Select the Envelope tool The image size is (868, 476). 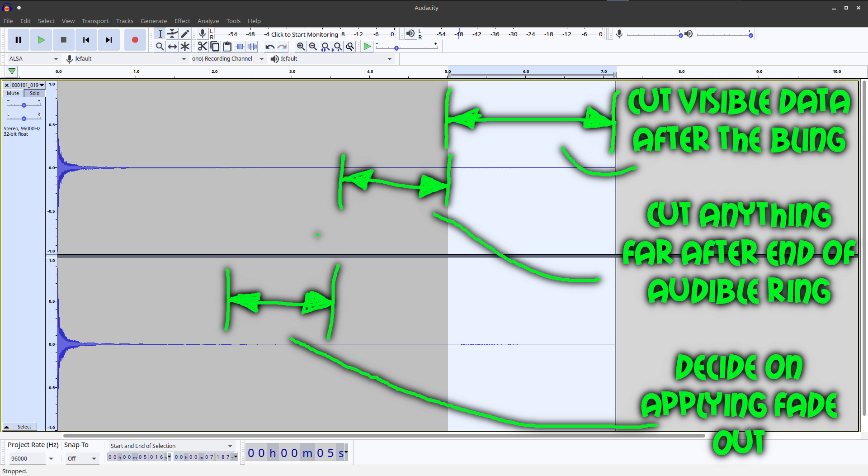pyautogui.click(x=173, y=33)
